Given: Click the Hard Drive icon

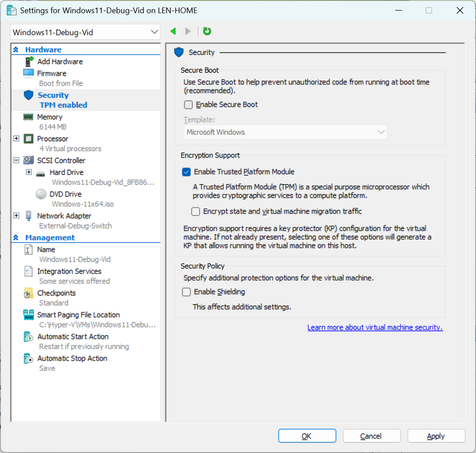Looking at the screenshot, I should tap(40, 174).
